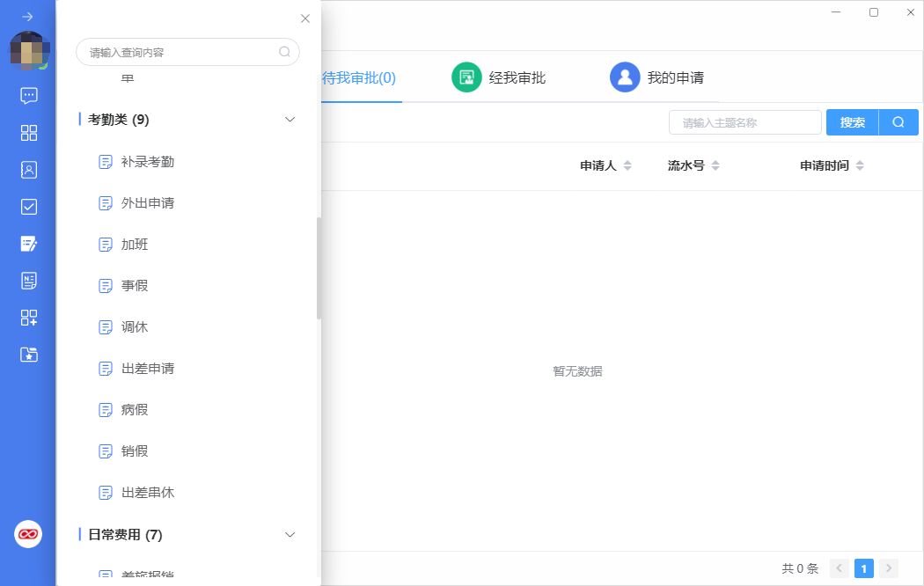The width and height of the screenshot is (924, 586).
Task: Focus the 请输入主题名称 search field
Action: pyautogui.click(x=744, y=122)
